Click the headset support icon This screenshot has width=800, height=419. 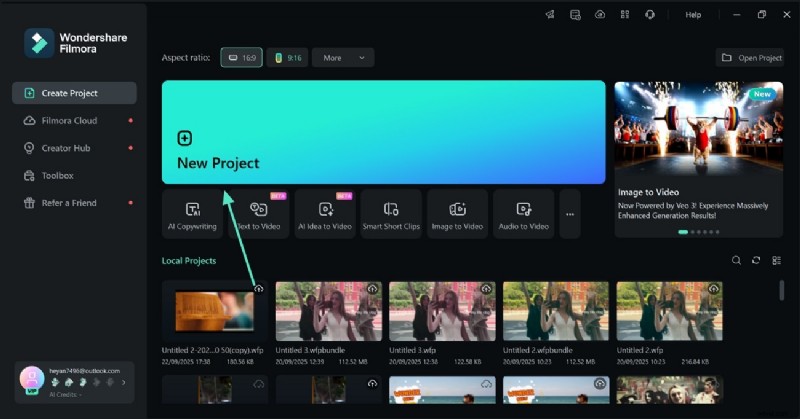coord(649,15)
